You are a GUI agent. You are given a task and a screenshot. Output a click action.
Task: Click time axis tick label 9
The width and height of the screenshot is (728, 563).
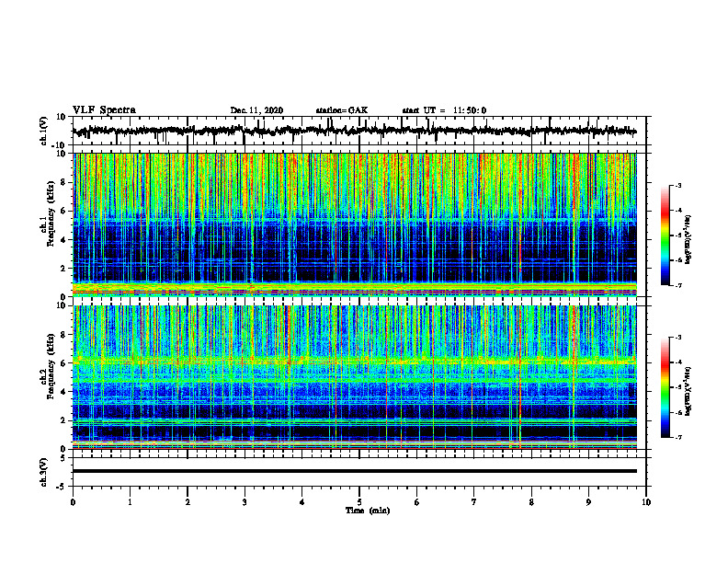coord(588,502)
